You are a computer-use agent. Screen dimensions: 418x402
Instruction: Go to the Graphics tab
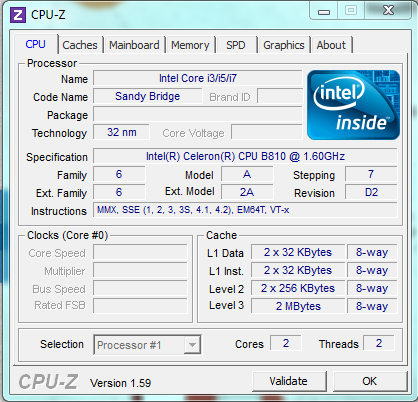(284, 45)
